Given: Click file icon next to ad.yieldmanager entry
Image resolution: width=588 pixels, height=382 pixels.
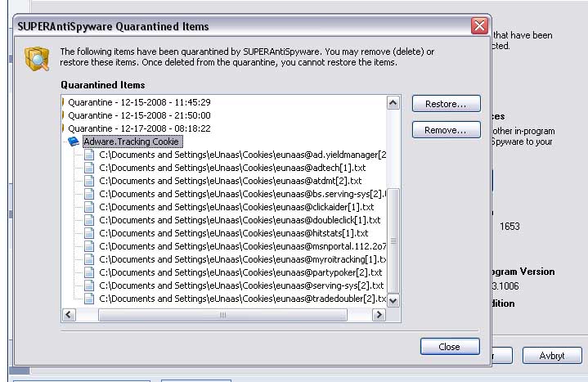Looking at the screenshot, I should (x=89, y=155).
